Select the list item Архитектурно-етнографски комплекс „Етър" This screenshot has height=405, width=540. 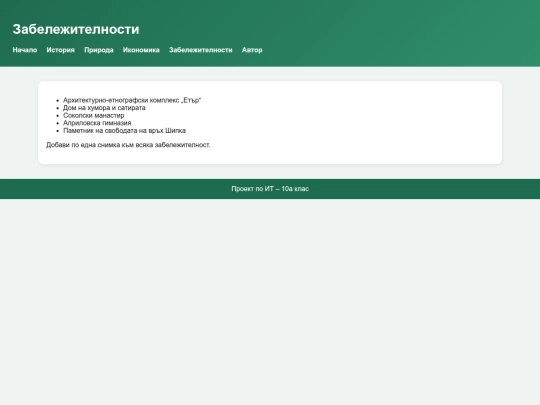pos(132,100)
